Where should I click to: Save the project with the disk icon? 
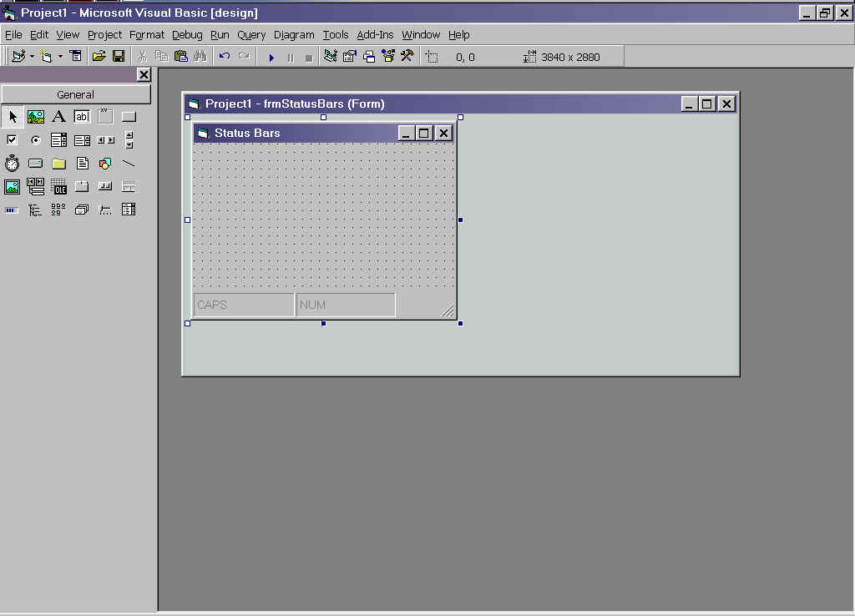tap(119, 57)
